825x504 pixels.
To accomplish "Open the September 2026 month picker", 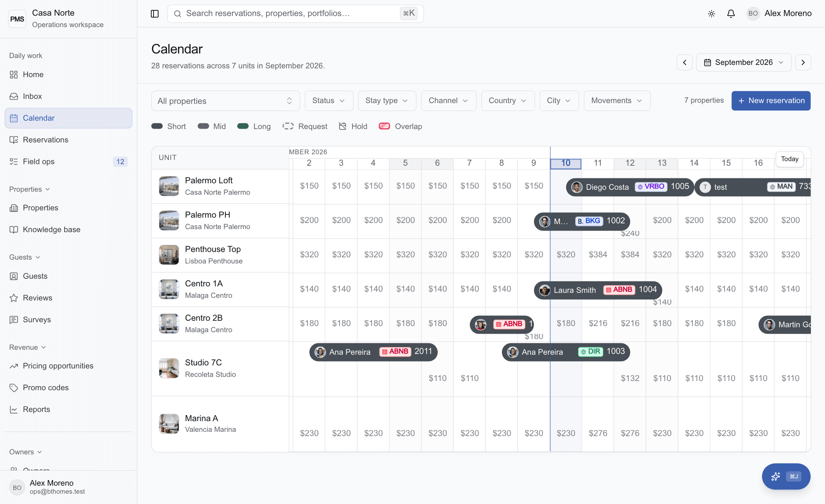I will tap(744, 62).
